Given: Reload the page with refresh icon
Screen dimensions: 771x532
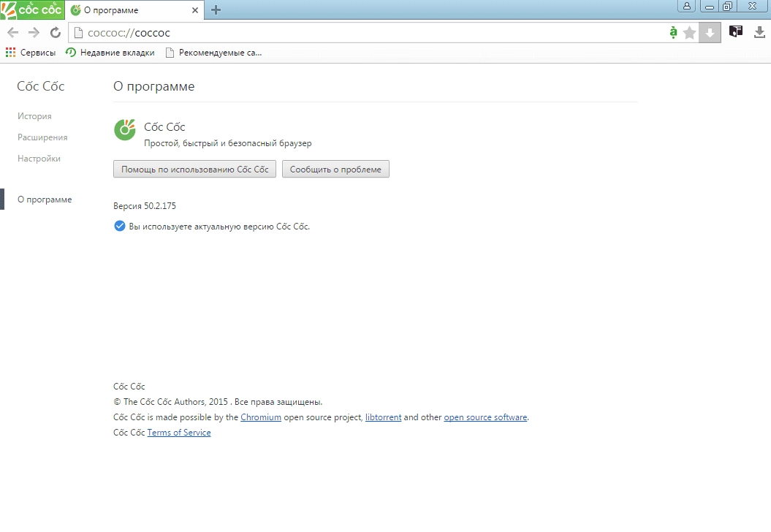Looking at the screenshot, I should pyautogui.click(x=56, y=33).
